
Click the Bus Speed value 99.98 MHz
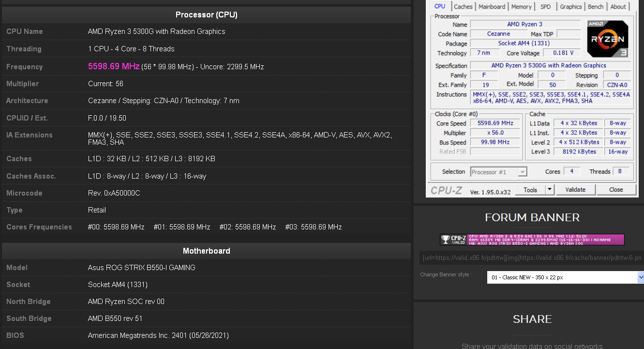[x=495, y=142]
